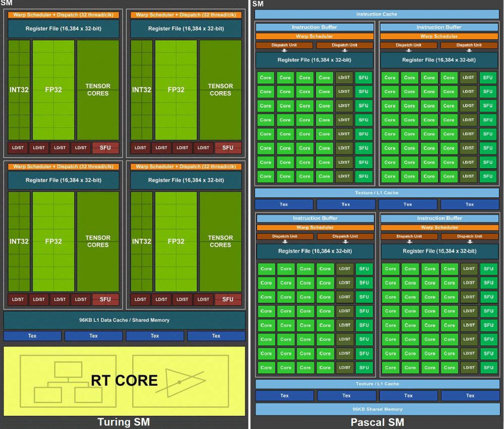Click SM label above the Pascal diagram
The width and height of the screenshot is (504, 429).
tap(258, 4)
